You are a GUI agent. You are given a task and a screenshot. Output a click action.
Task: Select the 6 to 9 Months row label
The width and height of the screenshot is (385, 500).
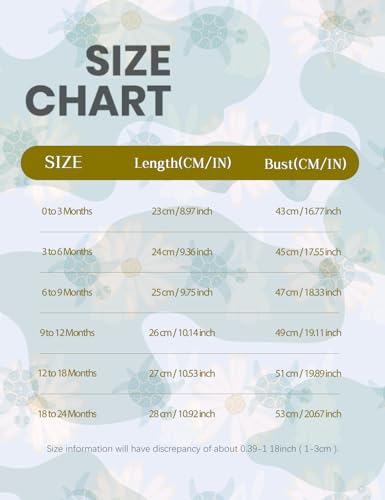[x=67, y=292]
